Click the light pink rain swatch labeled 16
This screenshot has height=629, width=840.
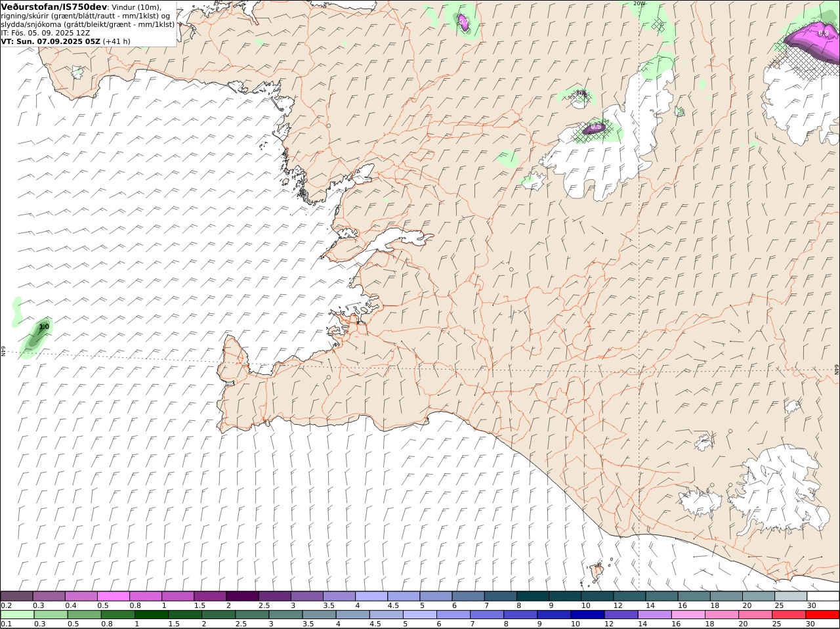coord(689,615)
